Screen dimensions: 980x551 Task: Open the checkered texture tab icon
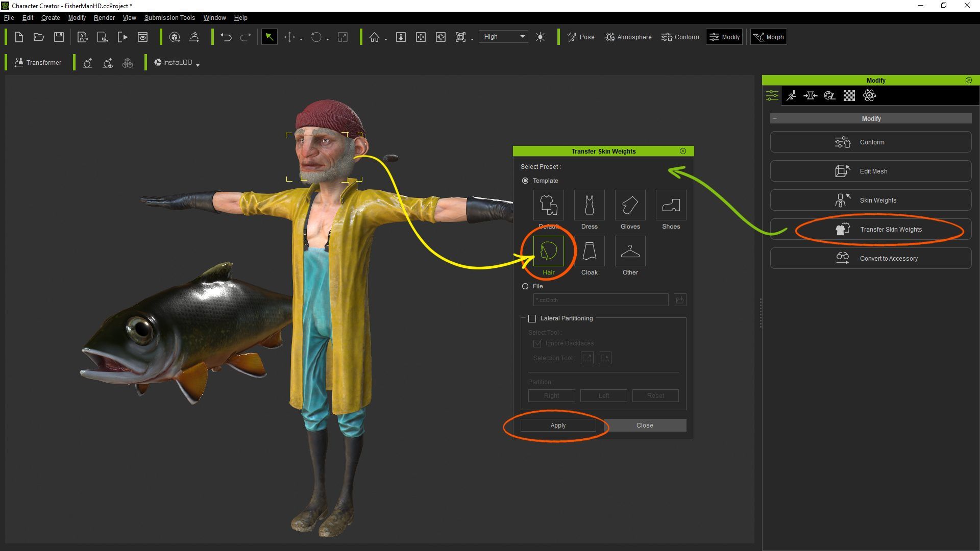point(849,95)
